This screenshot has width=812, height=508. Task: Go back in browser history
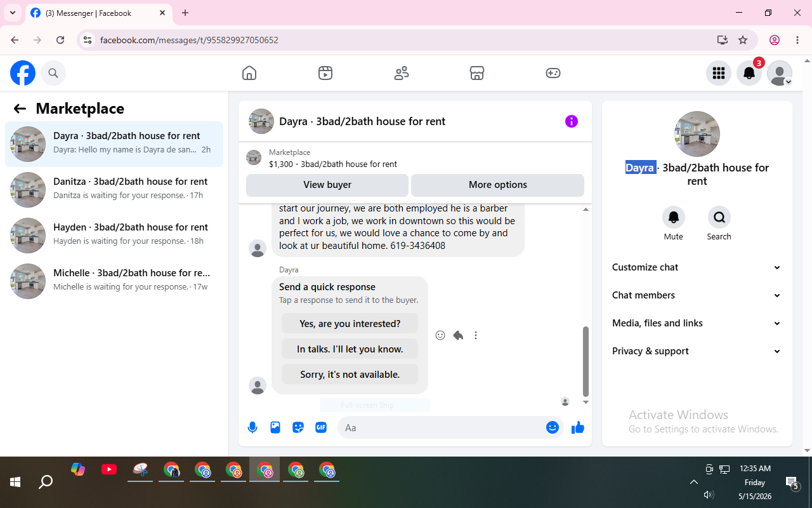coord(15,40)
